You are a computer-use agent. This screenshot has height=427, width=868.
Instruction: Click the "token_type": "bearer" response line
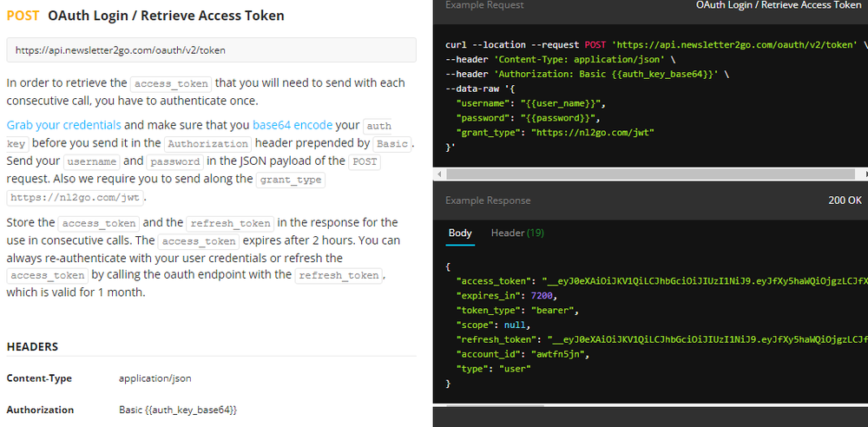point(517,310)
